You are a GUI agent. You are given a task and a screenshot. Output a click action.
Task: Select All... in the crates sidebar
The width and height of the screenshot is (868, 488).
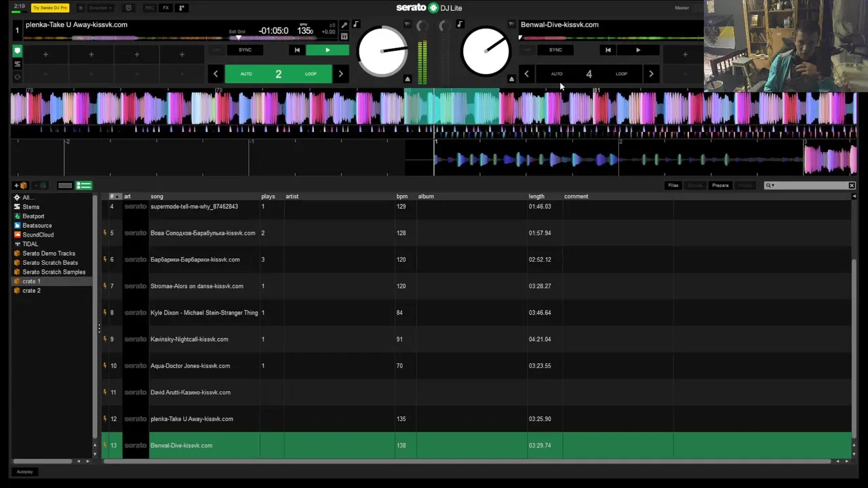[27, 197]
